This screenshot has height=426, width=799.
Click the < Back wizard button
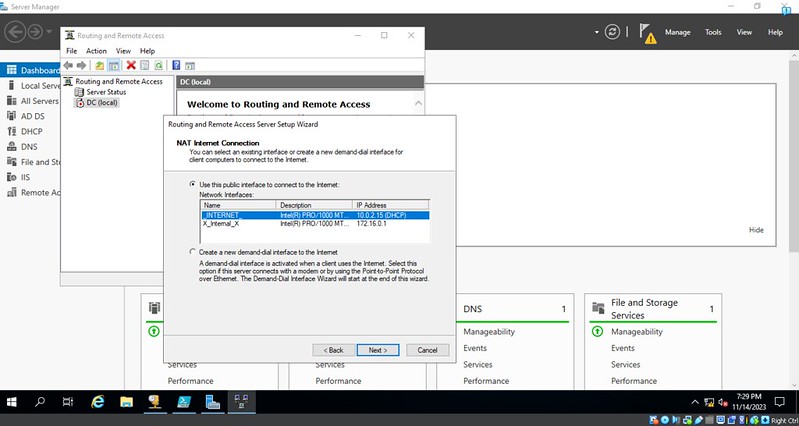[x=333, y=350]
